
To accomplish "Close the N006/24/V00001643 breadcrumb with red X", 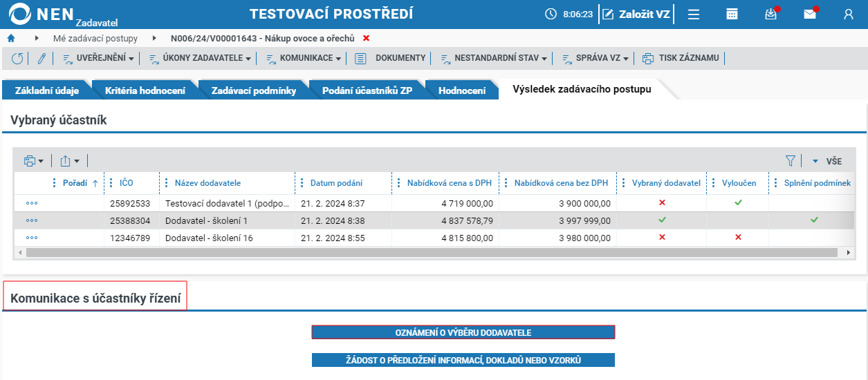I will pyautogui.click(x=367, y=38).
